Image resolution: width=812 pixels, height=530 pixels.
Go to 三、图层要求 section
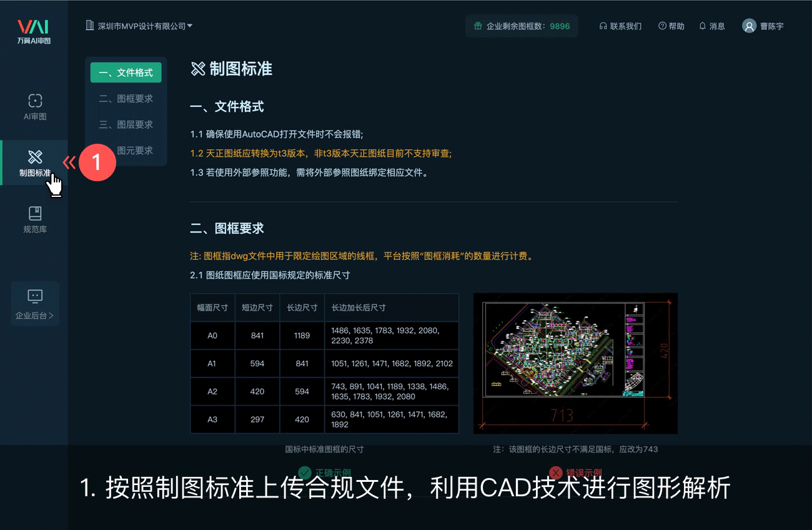(126, 124)
